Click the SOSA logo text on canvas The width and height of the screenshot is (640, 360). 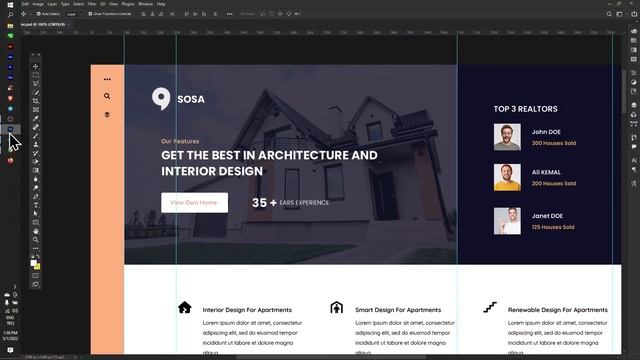click(191, 99)
